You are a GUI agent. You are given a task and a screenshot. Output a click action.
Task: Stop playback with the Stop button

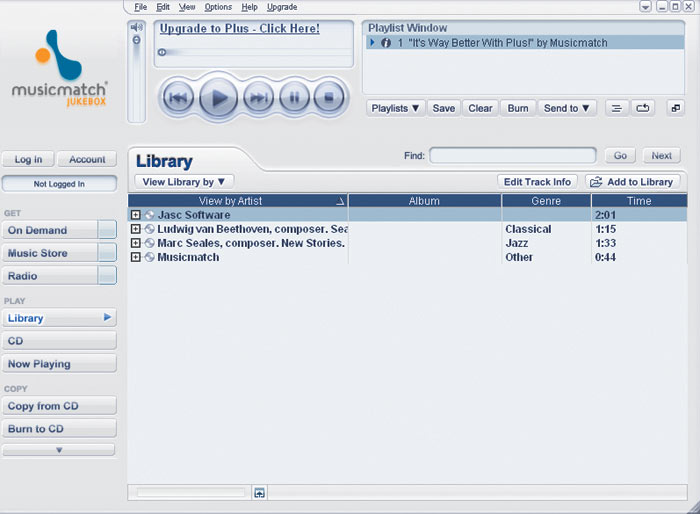coord(329,97)
